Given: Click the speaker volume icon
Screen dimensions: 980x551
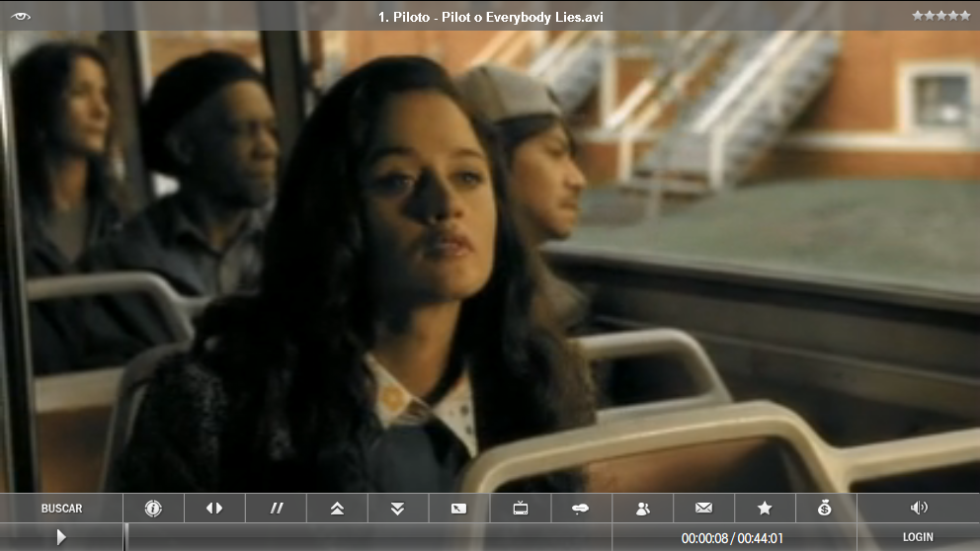Looking at the screenshot, I should click(x=919, y=508).
